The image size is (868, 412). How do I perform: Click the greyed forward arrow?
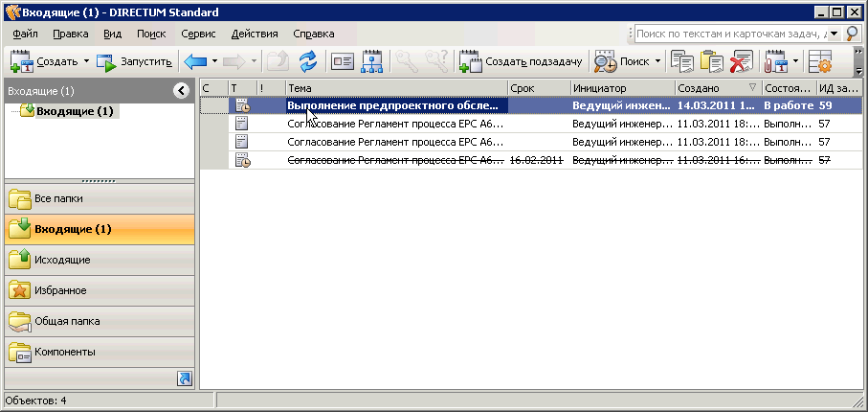(x=234, y=61)
